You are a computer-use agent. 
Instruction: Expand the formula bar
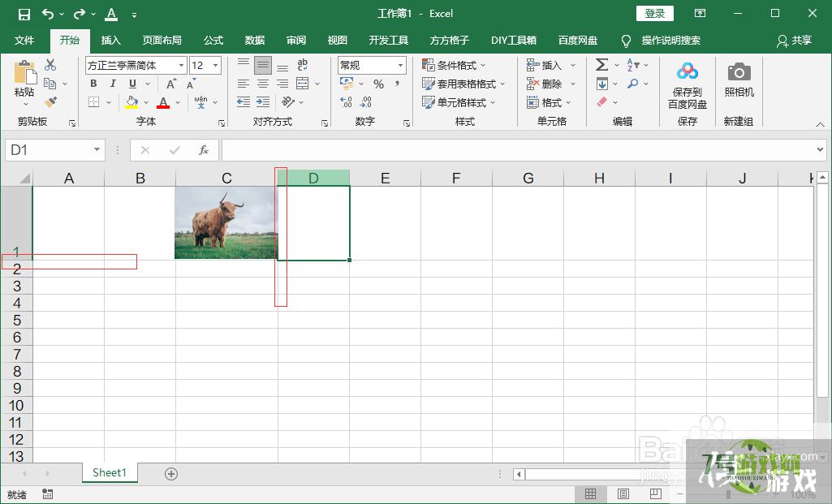(821, 150)
